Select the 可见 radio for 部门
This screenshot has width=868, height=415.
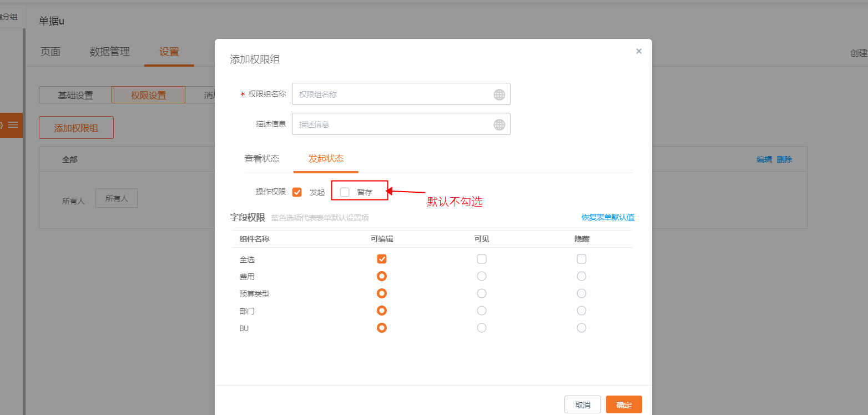point(481,311)
